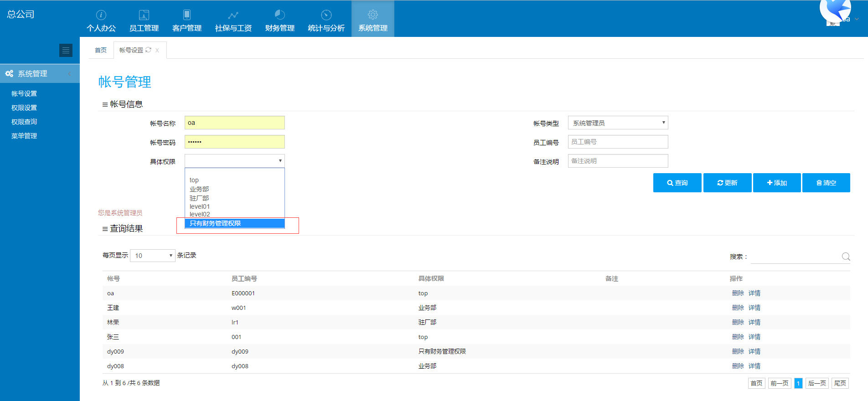
Task: Open 帐号设置 in sidebar
Action: click(x=24, y=93)
